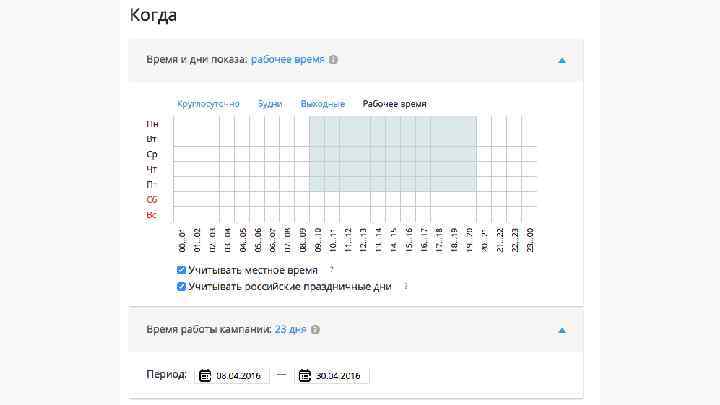Click the end date field 30.04.2016
This screenshot has width=720, height=405.
click(339, 375)
